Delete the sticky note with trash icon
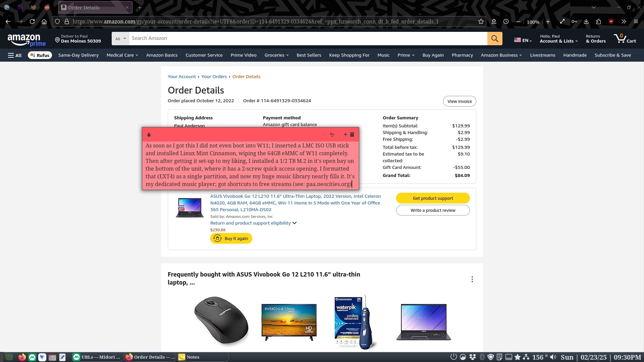Screen dimensions: 644x362 click(x=352, y=134)
